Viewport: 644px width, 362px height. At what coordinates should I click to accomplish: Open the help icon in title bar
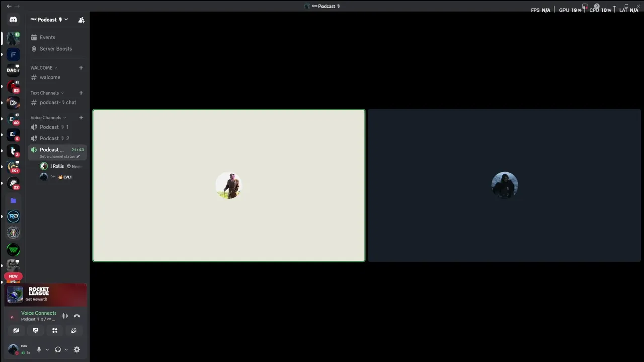pos(597,6)
